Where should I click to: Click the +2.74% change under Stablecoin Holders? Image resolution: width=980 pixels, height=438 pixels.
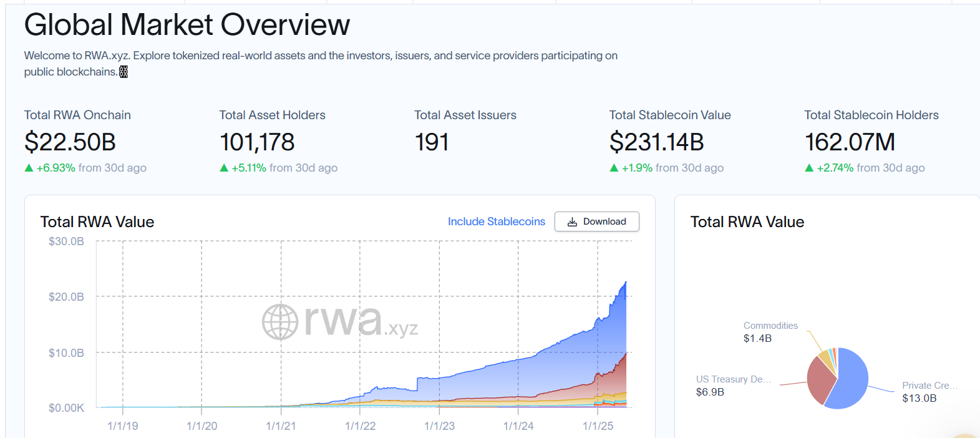[x=835, y=168]
